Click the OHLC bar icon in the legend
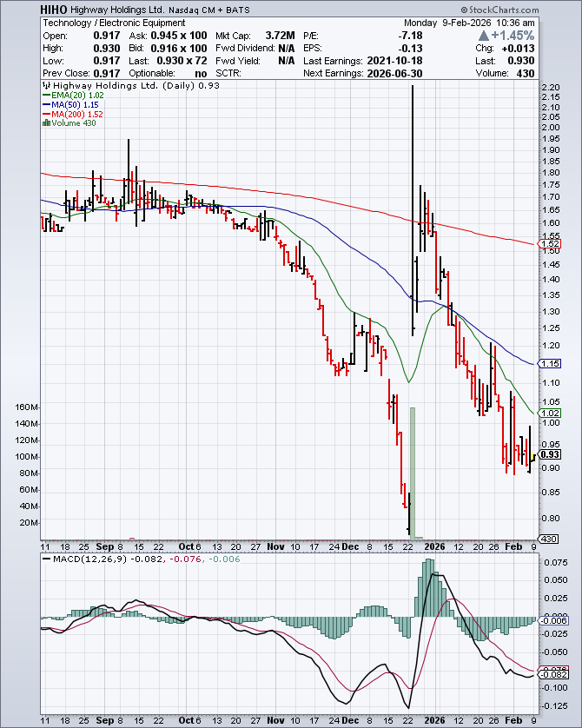This screenshot has width=582, height=728. point(46,85)
